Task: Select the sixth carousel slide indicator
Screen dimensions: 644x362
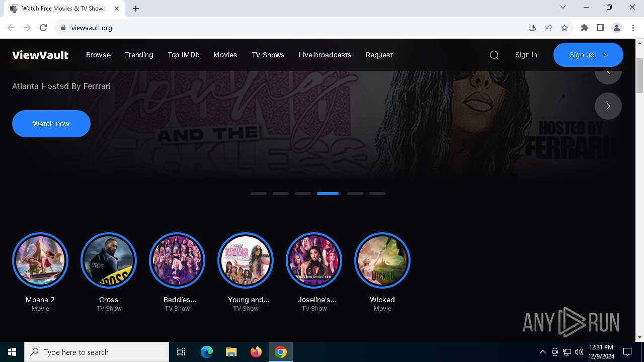Action: click(377, 194)
